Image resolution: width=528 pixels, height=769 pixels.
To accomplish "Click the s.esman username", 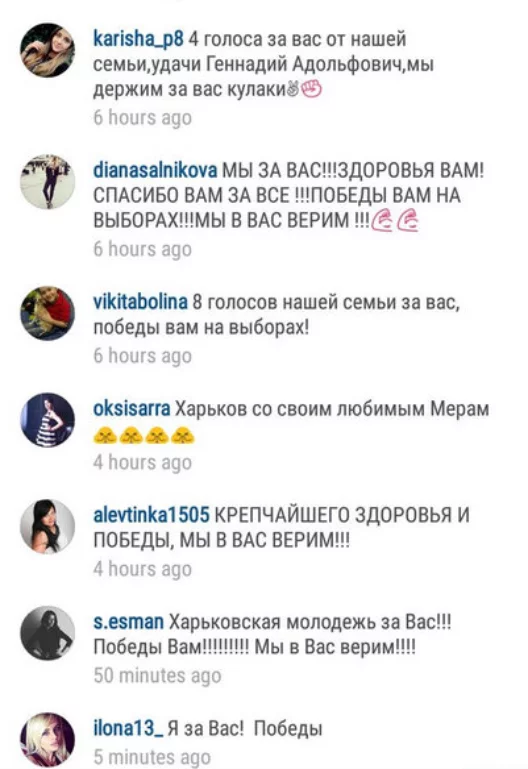I will [x=128, y=622].
